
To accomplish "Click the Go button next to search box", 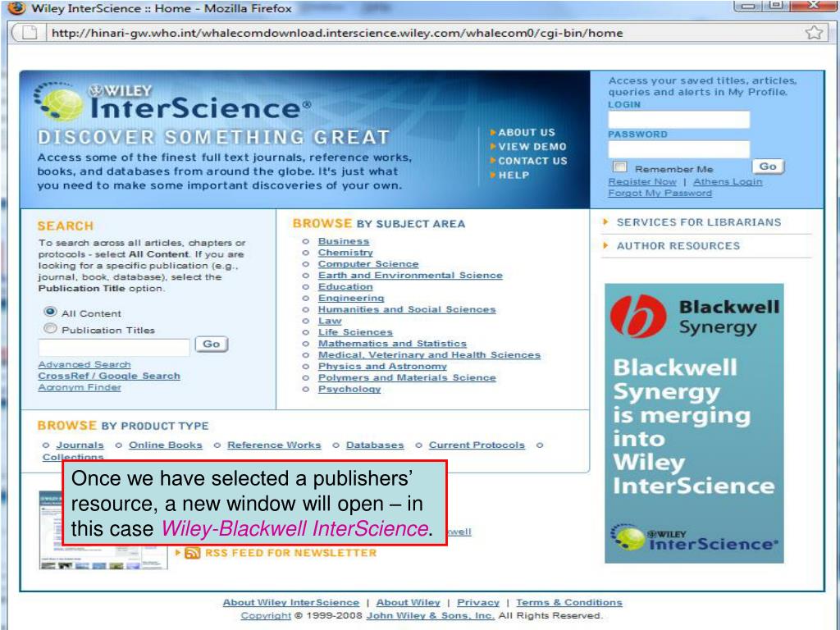I will pos(212,344).
